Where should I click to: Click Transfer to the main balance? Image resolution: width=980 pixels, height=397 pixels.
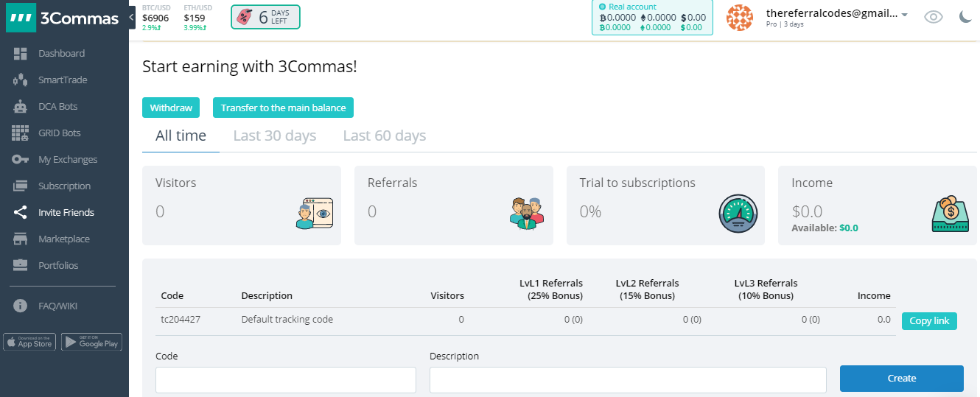coord(284,108)
